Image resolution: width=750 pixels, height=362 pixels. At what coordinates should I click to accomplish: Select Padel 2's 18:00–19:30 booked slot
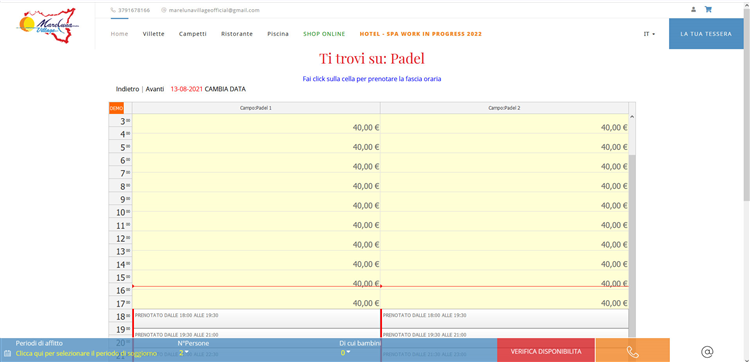point(505,318)
